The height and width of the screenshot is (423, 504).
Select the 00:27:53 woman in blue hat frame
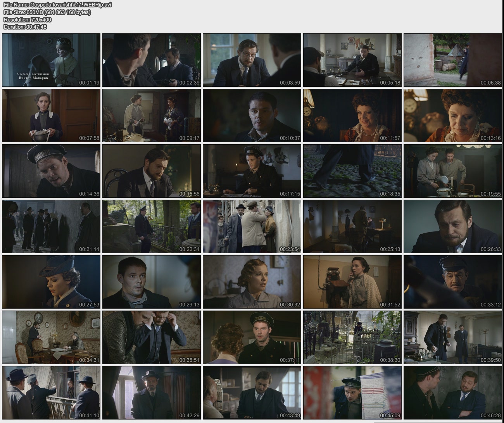51,282
